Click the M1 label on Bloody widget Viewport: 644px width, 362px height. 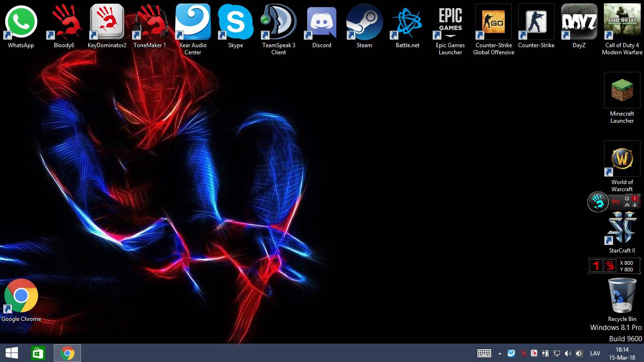(x=616, y=202)
